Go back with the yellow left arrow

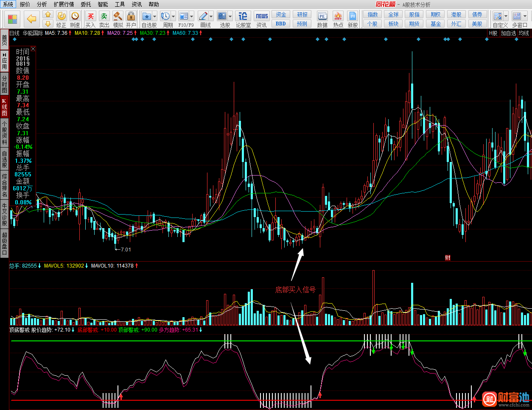coord(32,19)
